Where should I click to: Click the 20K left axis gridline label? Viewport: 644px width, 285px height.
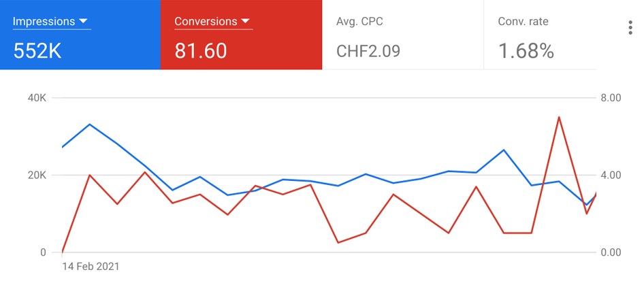tap(37, 175)
